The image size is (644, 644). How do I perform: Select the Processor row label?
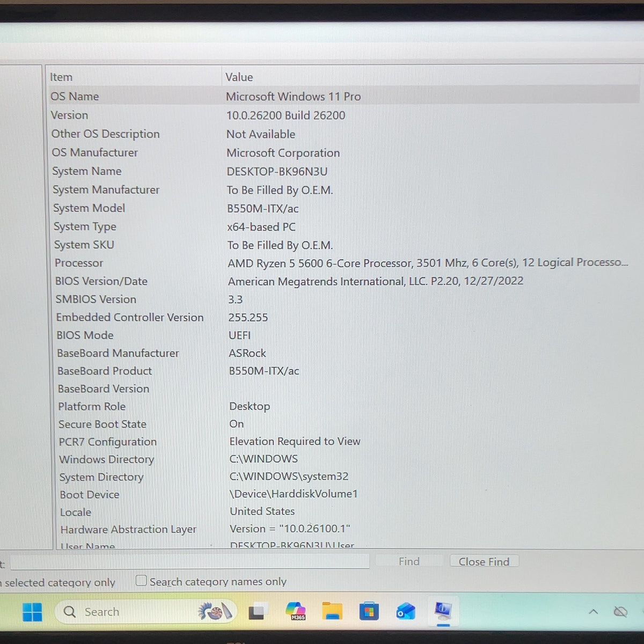[79, 263]
